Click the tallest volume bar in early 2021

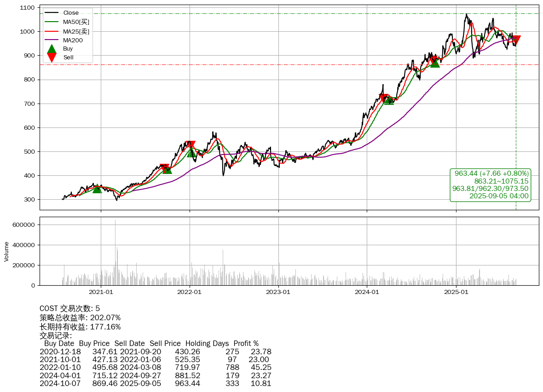(115, 252)
